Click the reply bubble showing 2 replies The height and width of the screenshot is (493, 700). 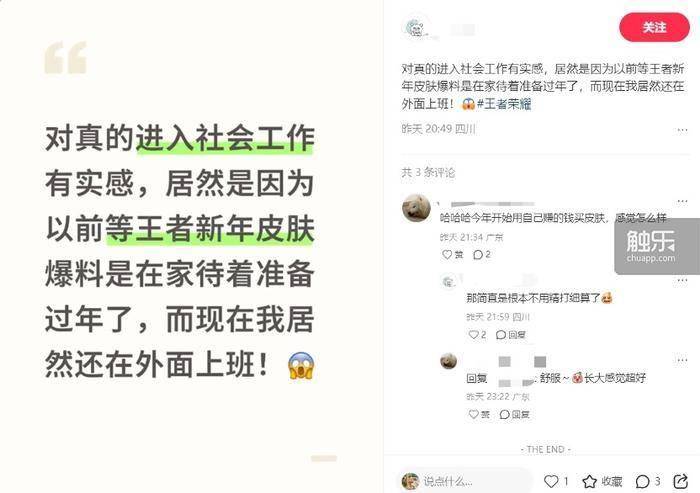pyautogui.click(x=482, y=255)
